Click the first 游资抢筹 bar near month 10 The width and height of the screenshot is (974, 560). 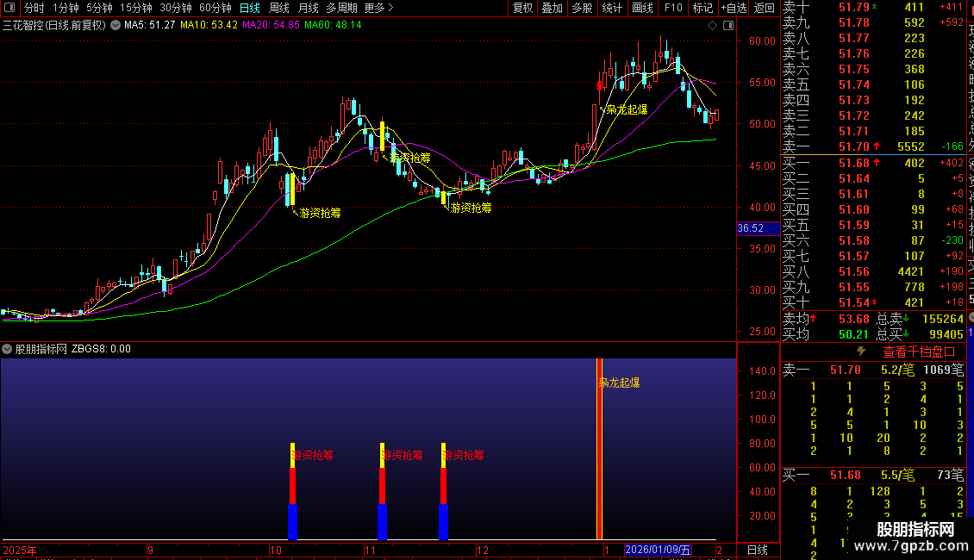tap(292, 491)
